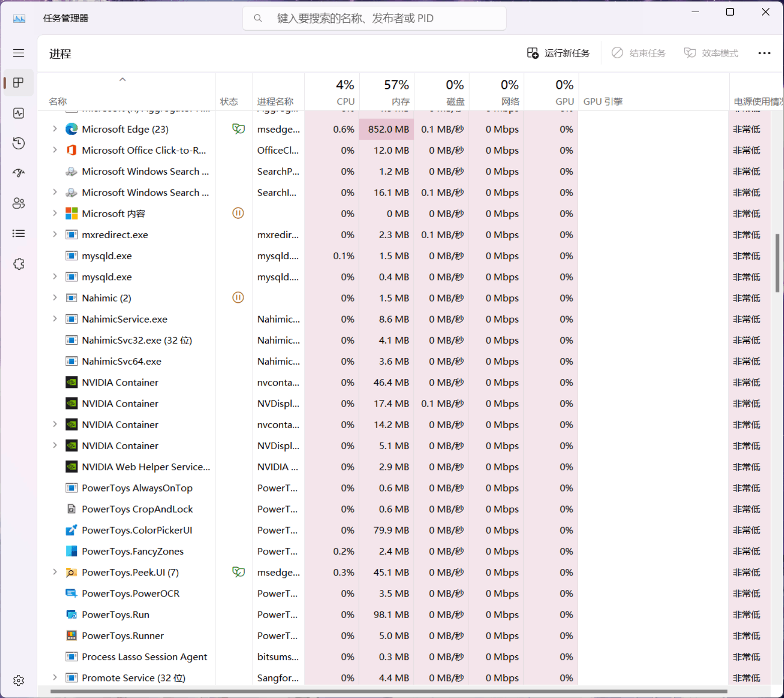784x698 pixels.
Task: Expand the Promote Service (32 位) row
Action: (x=55, y=678)
